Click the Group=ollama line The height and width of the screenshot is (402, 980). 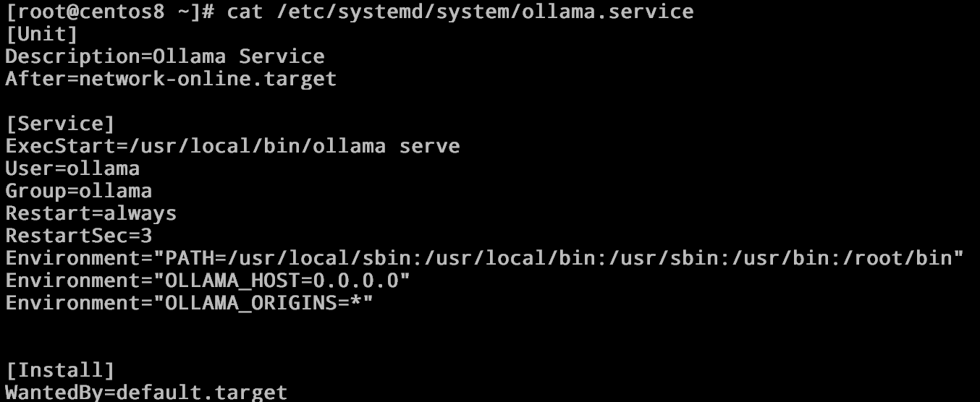pyautogui.click(x=79, y=191)
